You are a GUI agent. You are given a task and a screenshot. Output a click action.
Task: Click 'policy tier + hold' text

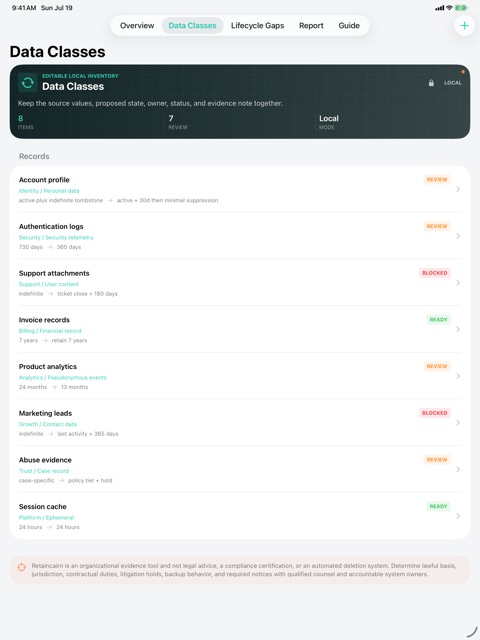90,480
